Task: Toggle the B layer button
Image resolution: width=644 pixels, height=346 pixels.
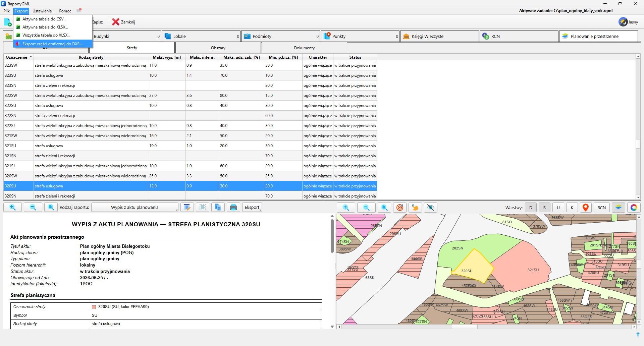Action: (544, 208)
